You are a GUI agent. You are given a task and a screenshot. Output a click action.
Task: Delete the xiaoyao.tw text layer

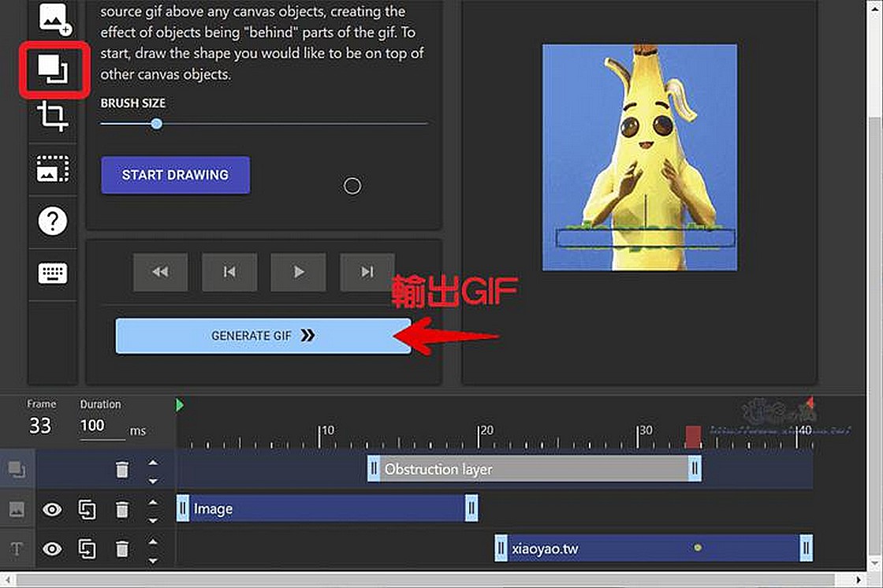(x=122, y=549)
